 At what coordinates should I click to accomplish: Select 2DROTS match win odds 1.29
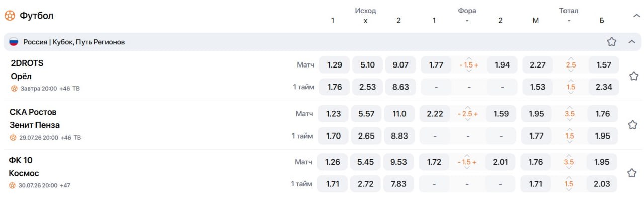(x=335, y=65)
